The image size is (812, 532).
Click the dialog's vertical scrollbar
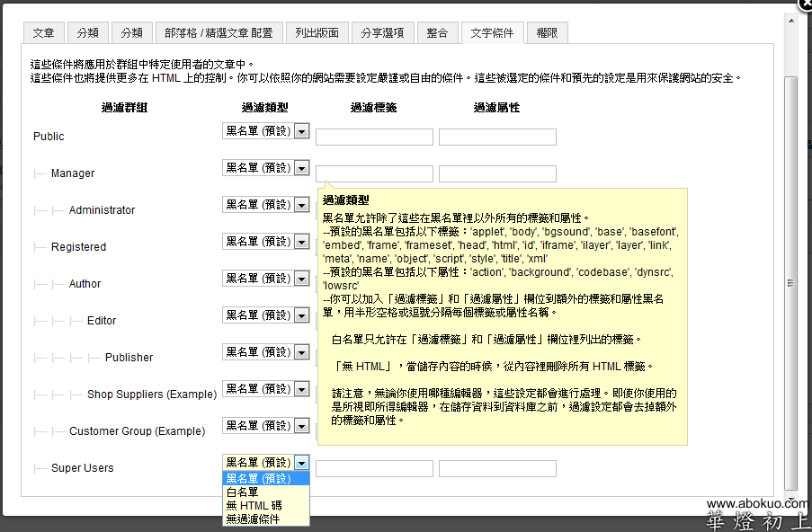tap(790, 281)
